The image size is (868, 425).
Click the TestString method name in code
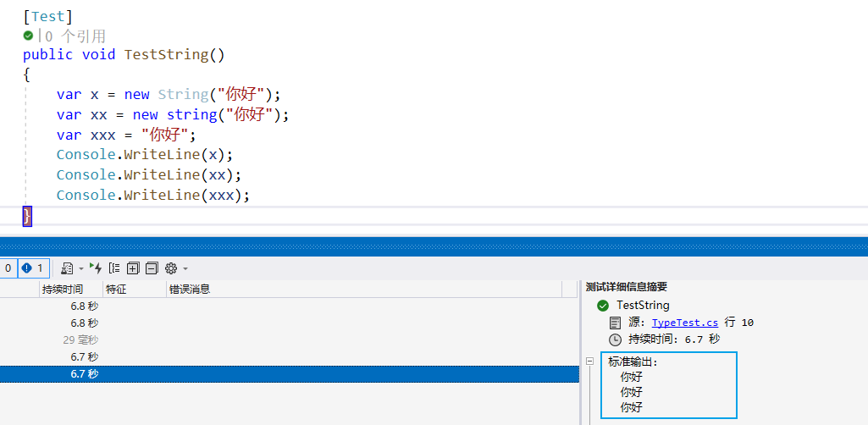click(x=166, y=55)
